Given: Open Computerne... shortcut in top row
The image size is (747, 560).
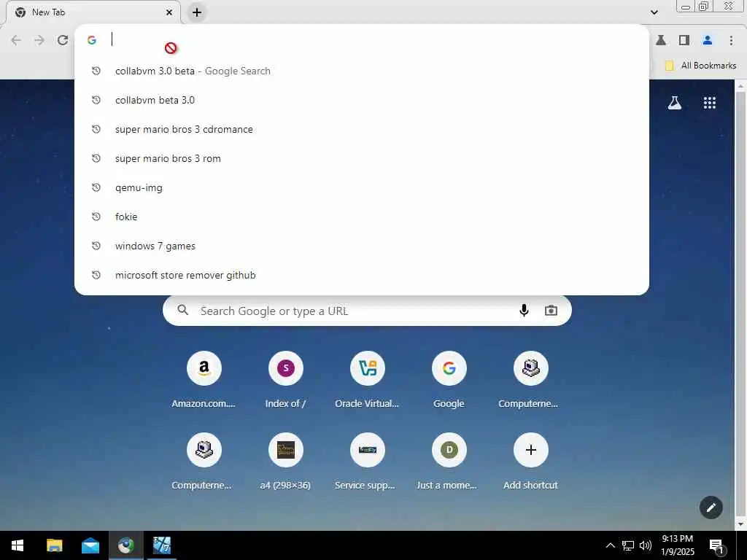Looking at the screenshot, I should 531,380.
